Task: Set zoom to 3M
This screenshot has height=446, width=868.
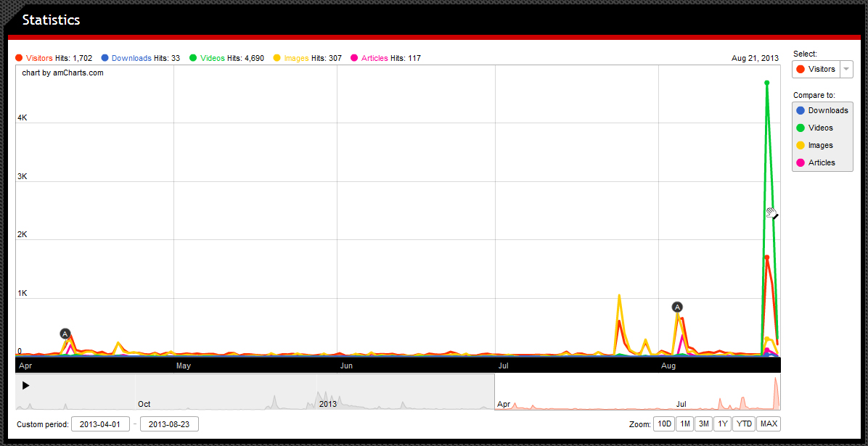Action: (703, 424)
